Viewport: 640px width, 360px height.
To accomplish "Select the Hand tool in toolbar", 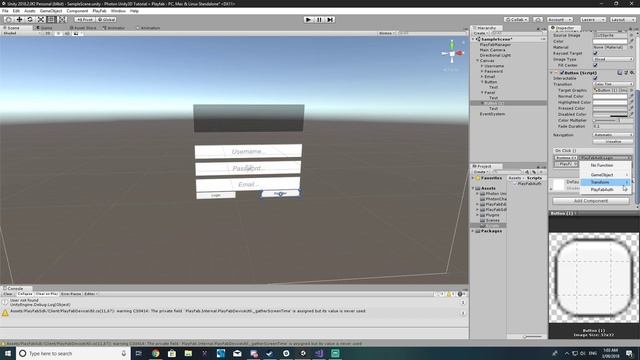I will coord(8,19).
